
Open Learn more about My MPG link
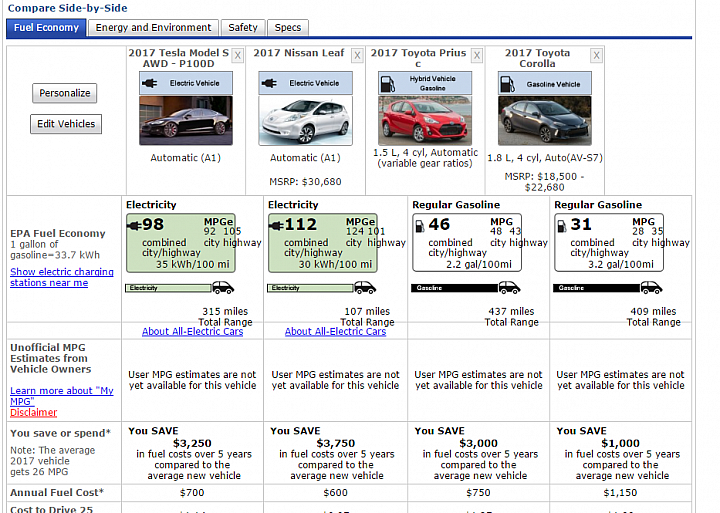coord(62,396)
